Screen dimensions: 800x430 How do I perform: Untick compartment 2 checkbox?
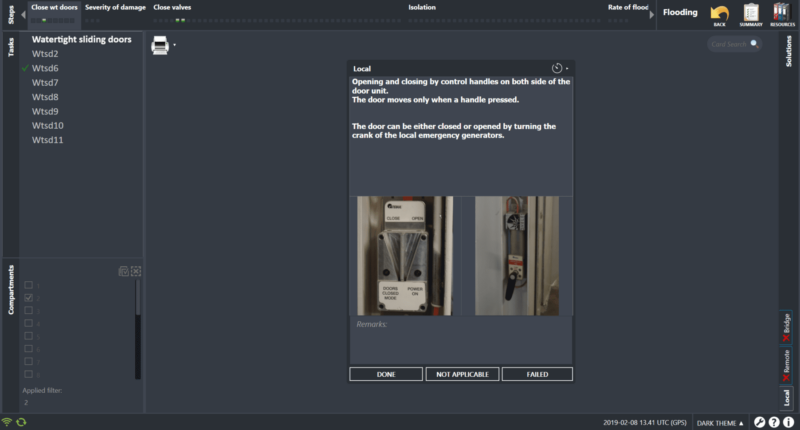(29, 297)
